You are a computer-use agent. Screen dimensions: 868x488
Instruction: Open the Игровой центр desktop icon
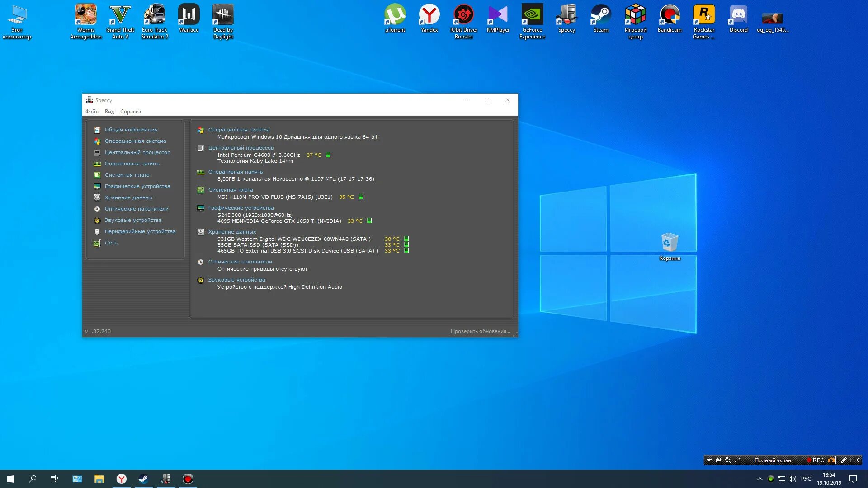click(x=636, y=21)
